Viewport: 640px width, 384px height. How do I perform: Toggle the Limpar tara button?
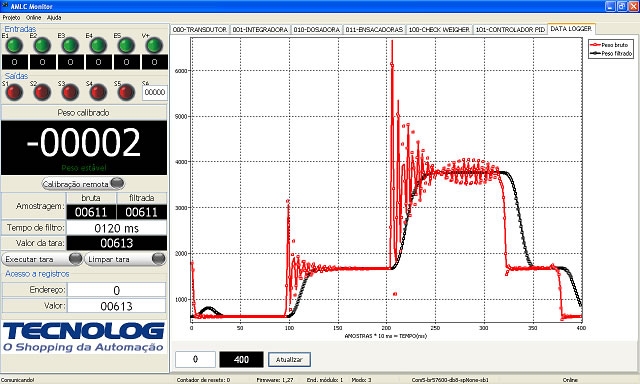click(125, 259)
